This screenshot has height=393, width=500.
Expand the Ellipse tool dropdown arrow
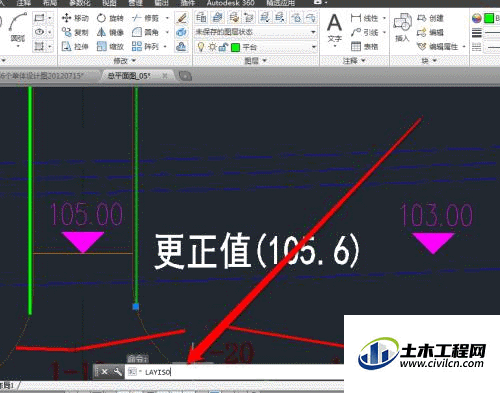point(50,32)
